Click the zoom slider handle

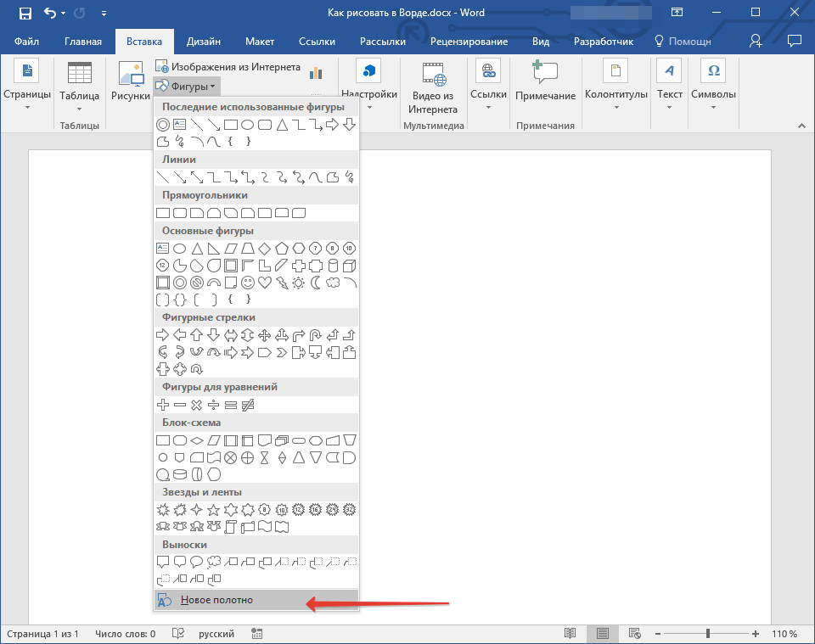click(708, 634)
